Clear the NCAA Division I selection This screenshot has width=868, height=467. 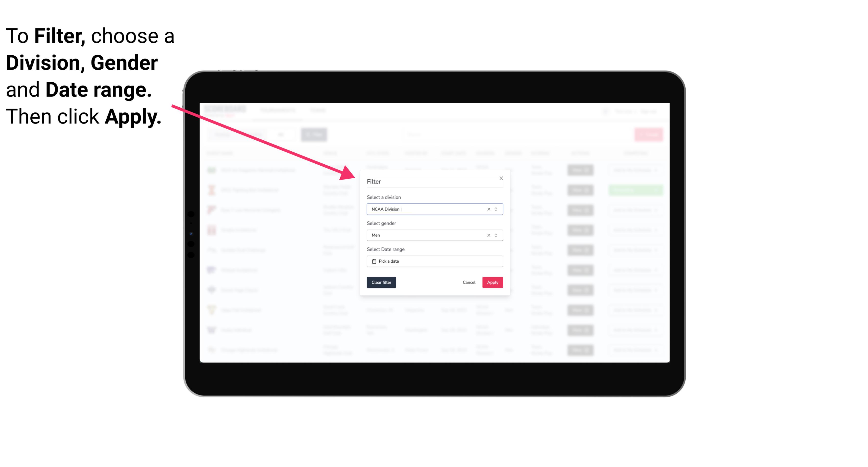click(488, 209)
